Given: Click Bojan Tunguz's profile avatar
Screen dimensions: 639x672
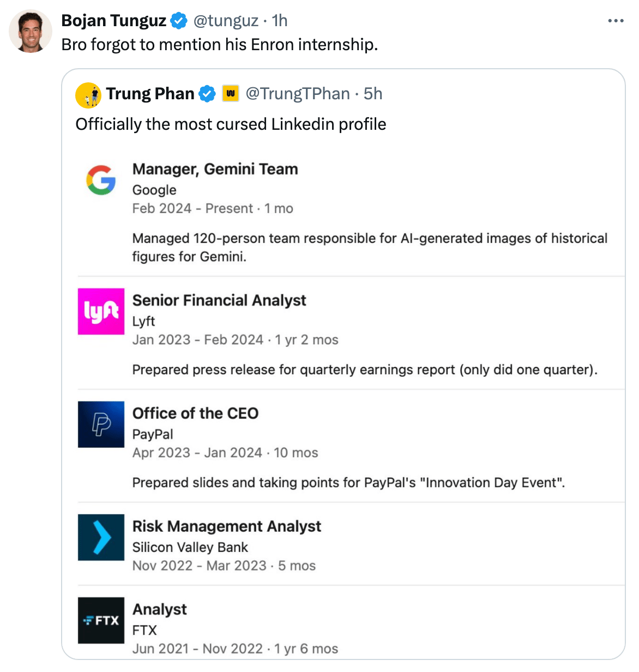Looking at the screenshot, I should click(x=31, y=31).
